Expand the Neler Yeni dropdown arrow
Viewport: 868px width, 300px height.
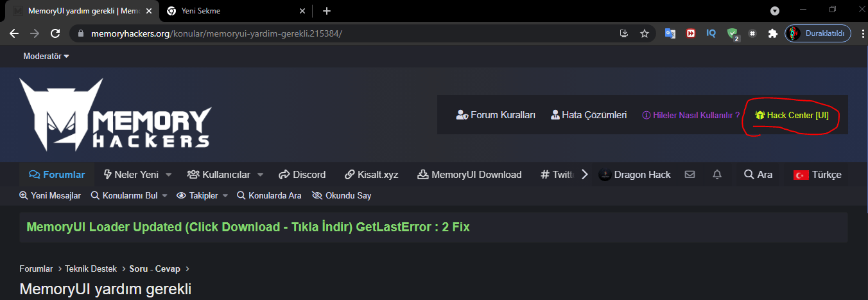pos(169,174)
